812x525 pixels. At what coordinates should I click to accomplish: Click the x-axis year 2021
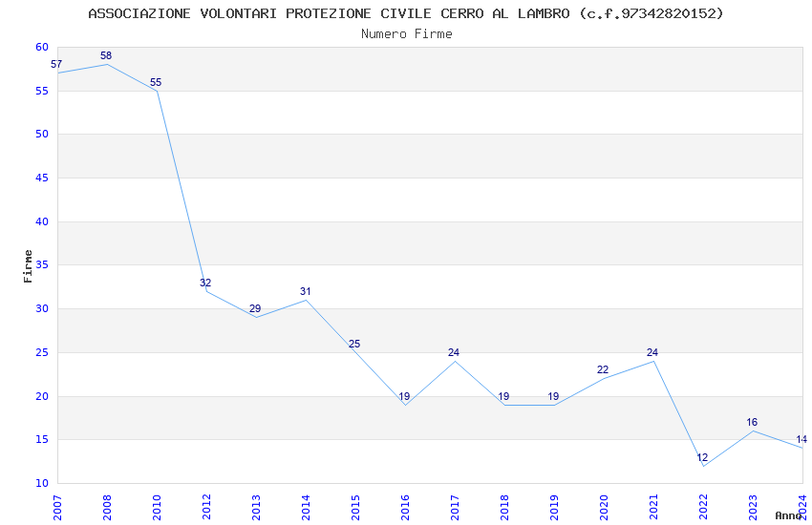[x=654, y=508]
